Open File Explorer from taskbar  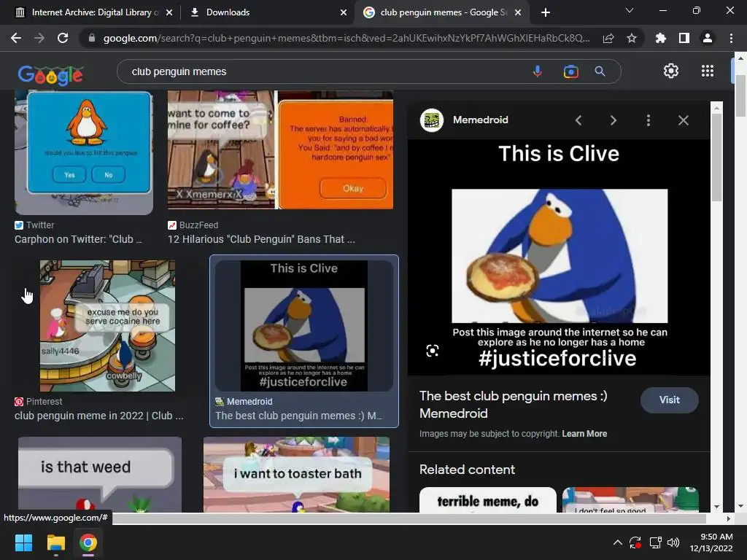(x=55, y=542)
